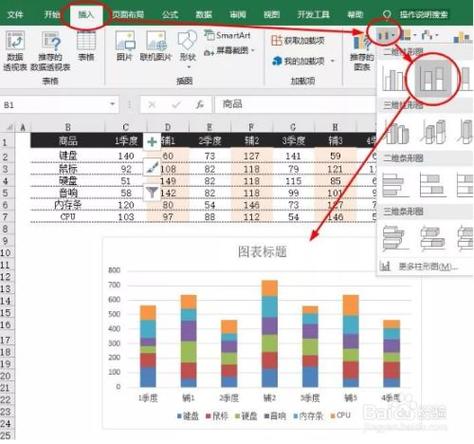Open 推荐的图表 recommended charts
Image resolution: width=474 pixels, height=444 pixels.
362,53
